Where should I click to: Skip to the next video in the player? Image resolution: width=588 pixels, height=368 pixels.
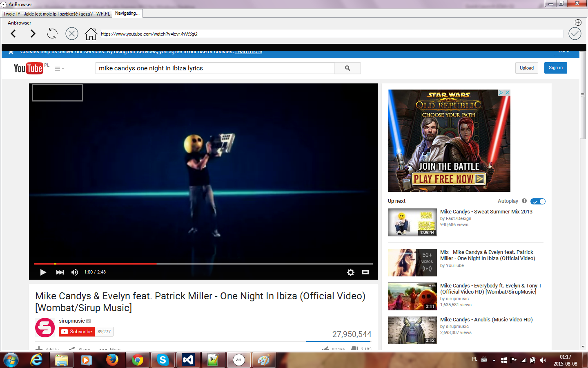[x=60, y=272]
